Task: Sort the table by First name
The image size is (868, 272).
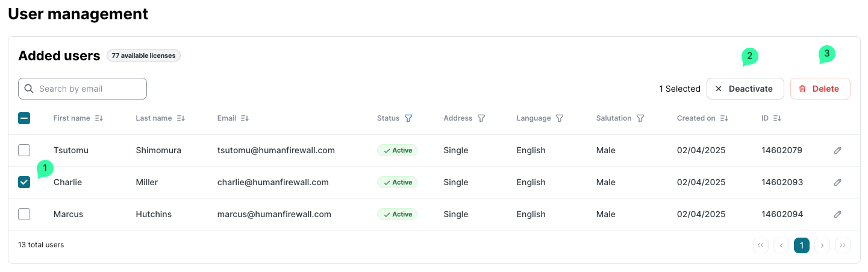Action: click(99, 119)
